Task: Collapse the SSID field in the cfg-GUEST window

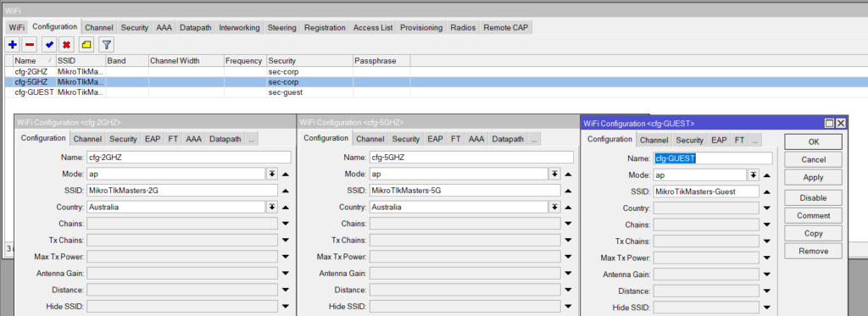Action: tap(766, 191)
